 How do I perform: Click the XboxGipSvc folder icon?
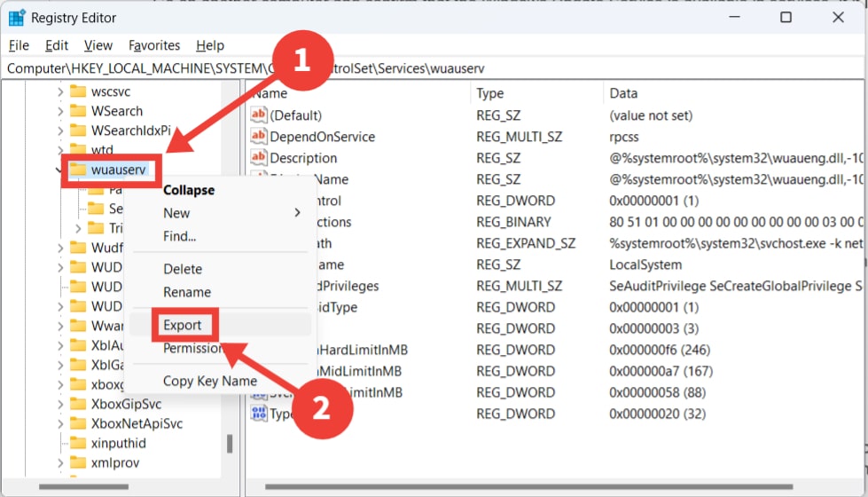coord(78,403)
